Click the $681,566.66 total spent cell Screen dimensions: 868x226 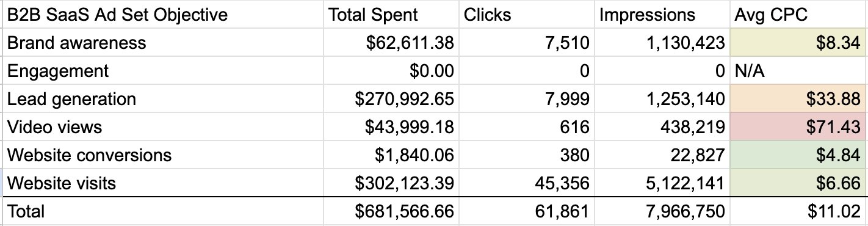391,212
